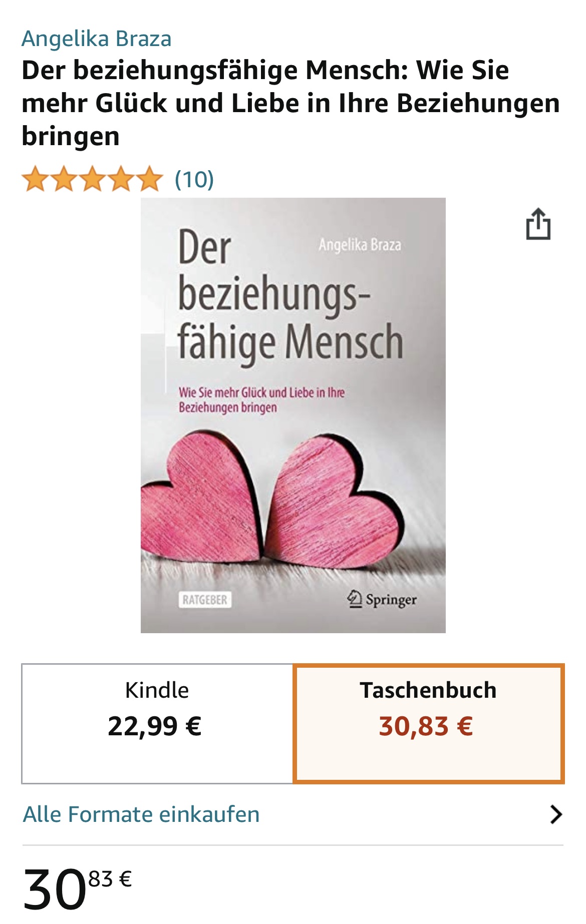This screenshot has height=924, width=586.
Task: Open the five-star rating breakdown
Action: point(92,180)
